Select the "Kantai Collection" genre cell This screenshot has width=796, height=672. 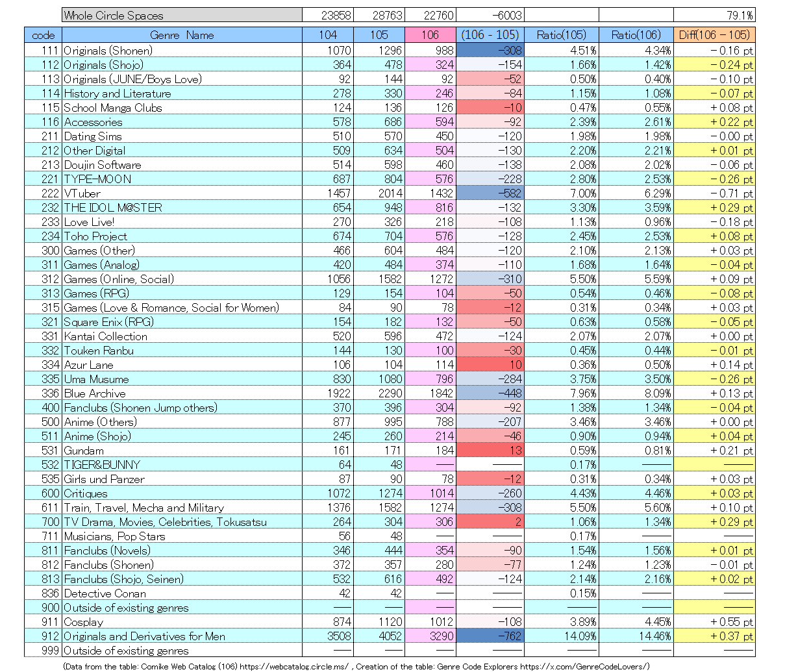182,336
